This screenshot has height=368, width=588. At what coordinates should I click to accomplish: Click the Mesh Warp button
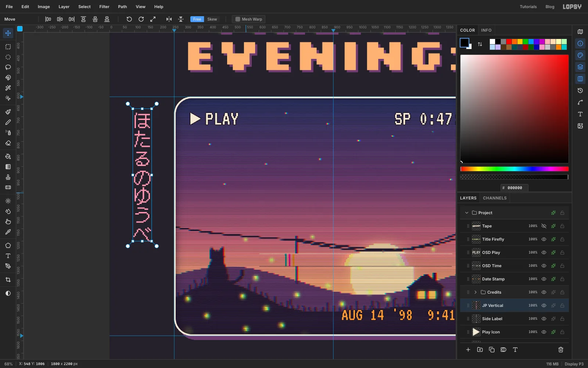(249, 19)
